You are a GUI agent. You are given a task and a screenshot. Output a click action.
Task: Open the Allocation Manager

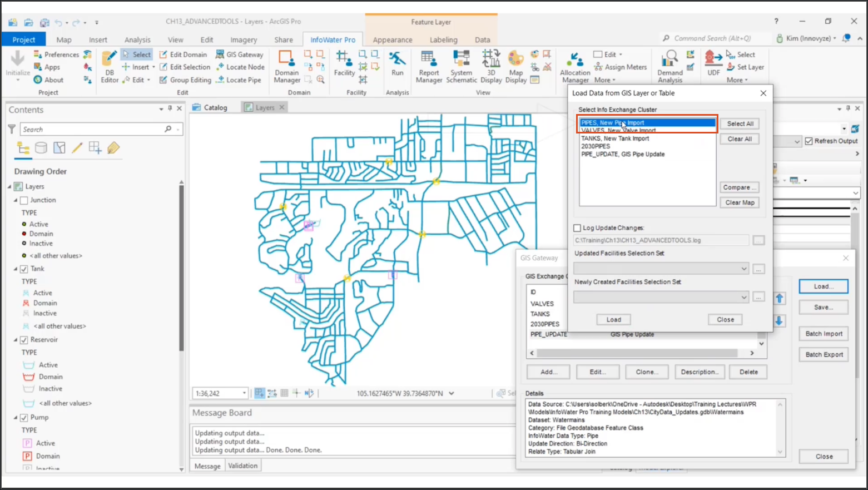pos(575,68)
